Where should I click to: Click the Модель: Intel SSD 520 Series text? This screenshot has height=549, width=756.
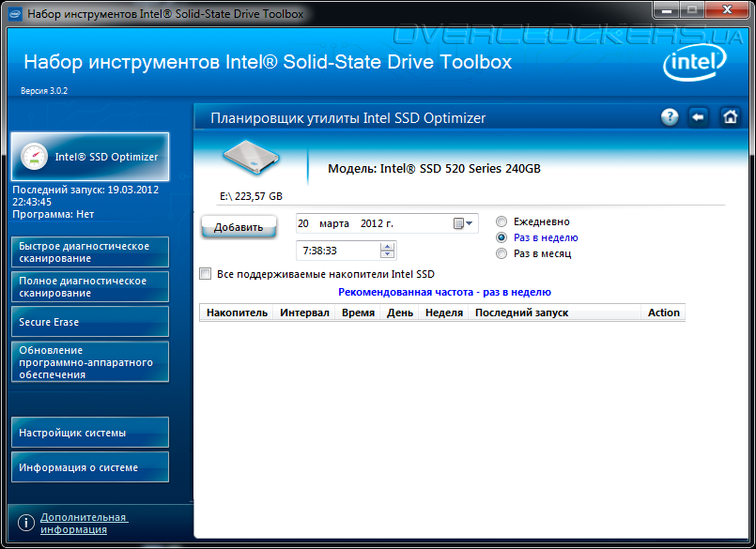pos(434,169)
